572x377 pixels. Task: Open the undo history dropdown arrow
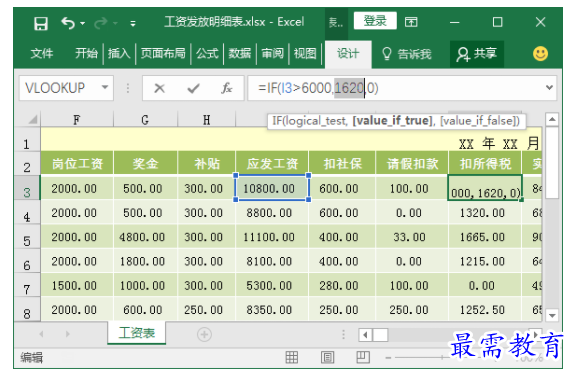(83, 24)
